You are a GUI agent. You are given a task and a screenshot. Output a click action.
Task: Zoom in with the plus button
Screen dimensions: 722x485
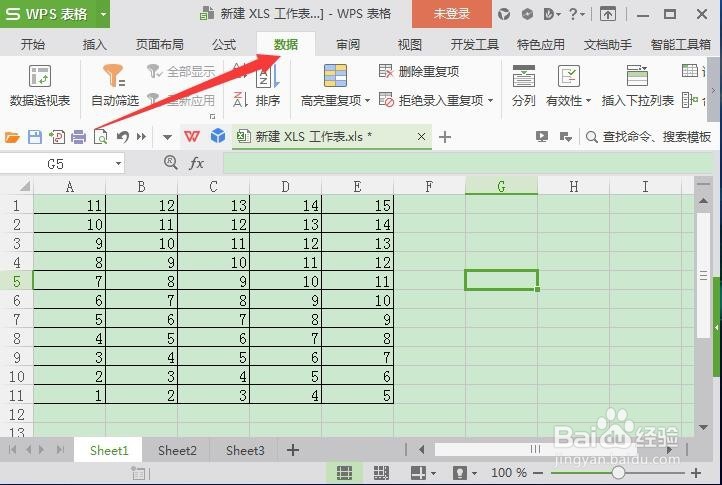(696, 473)
